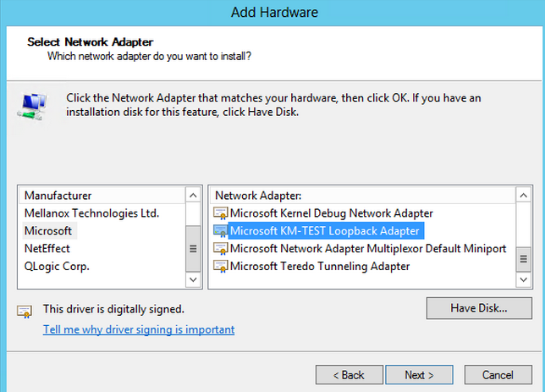Click the Add Hardware title bar
The image size is (545, 392).
pyautogui.click(x=274, y=13)
